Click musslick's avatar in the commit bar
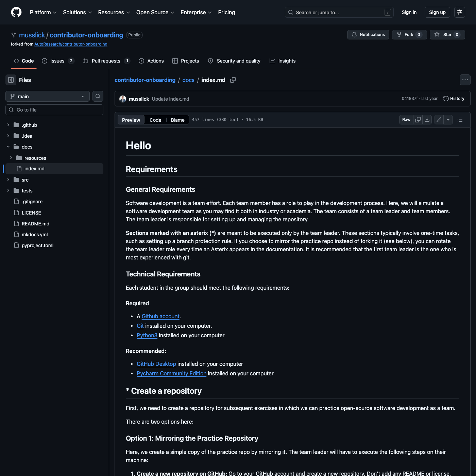Screen dimensions: 476x476 [123, 99]
